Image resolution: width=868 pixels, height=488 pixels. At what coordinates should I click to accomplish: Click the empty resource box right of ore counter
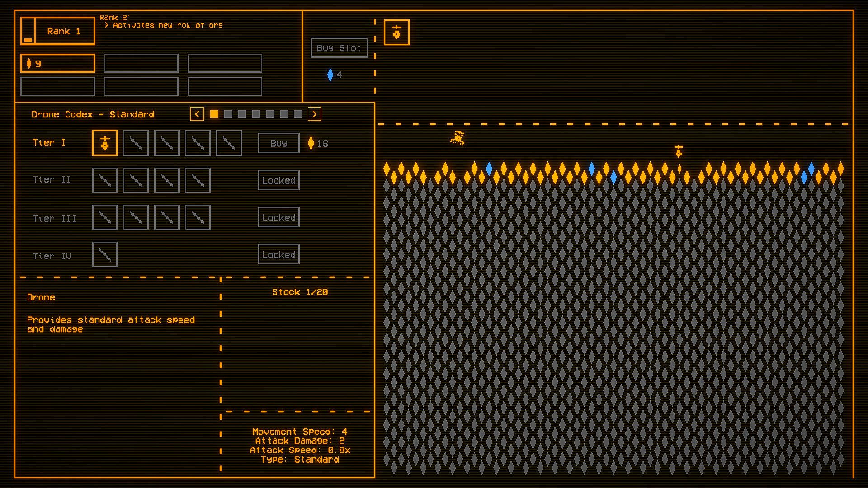pos(141,63)
